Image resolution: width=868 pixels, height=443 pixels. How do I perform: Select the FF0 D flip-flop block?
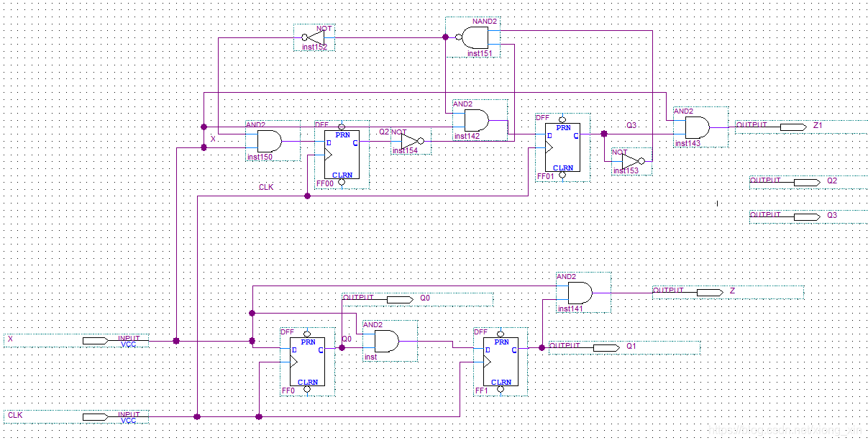307,362
